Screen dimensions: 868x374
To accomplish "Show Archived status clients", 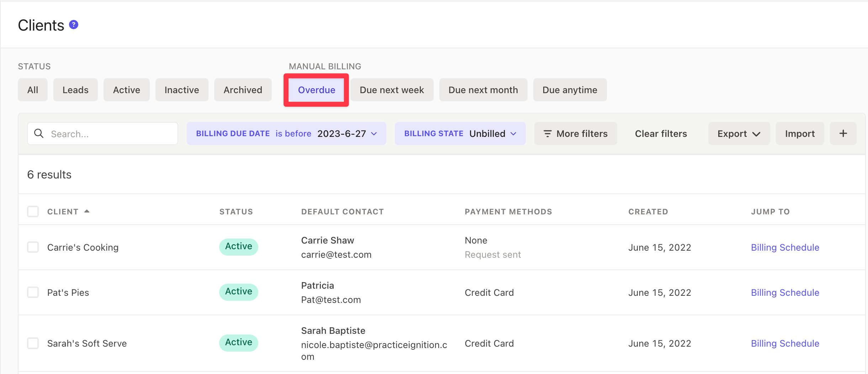I will click(243, 90).
